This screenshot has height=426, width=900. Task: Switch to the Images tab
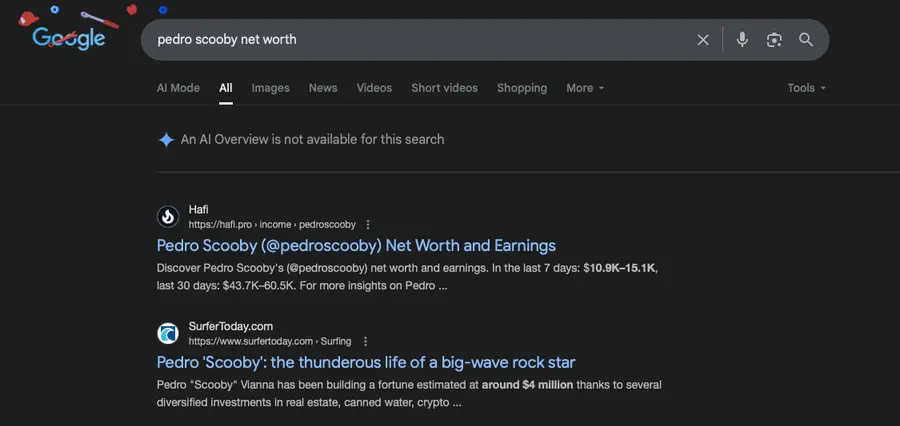(270, 88)
